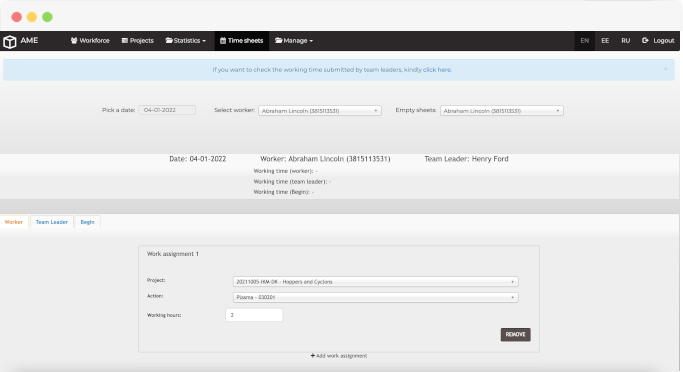Click the 'Working time (team leader)' text
The image size is (683, 372).
(x=292, y=182)
